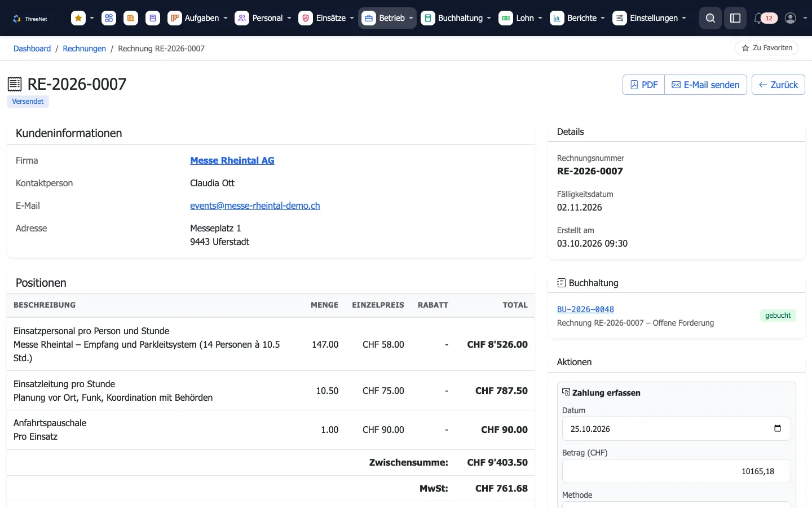Click the Betrag (CHF) input field
Image resolution: width=812 pixels, height=508 pixels.
coord(676,471)
